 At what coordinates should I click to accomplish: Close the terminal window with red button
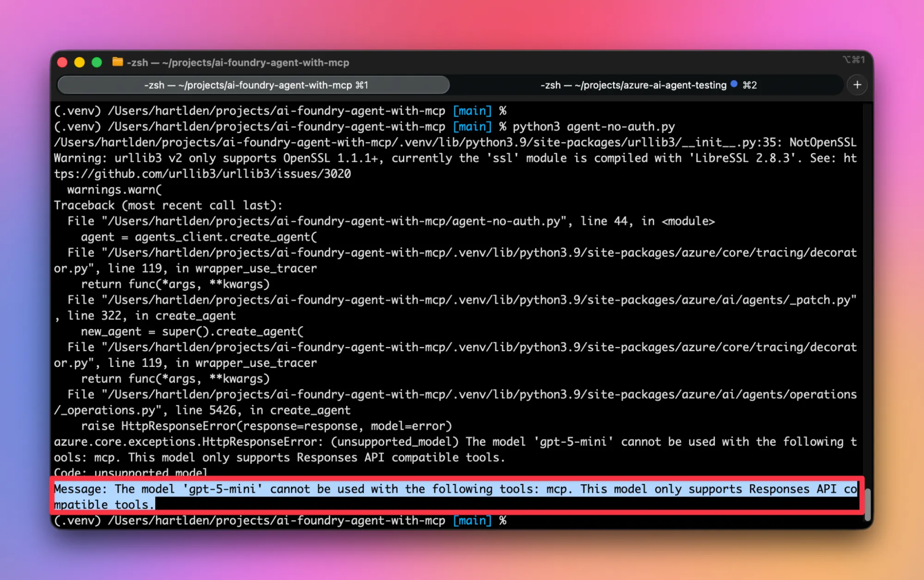click(62, 62)
